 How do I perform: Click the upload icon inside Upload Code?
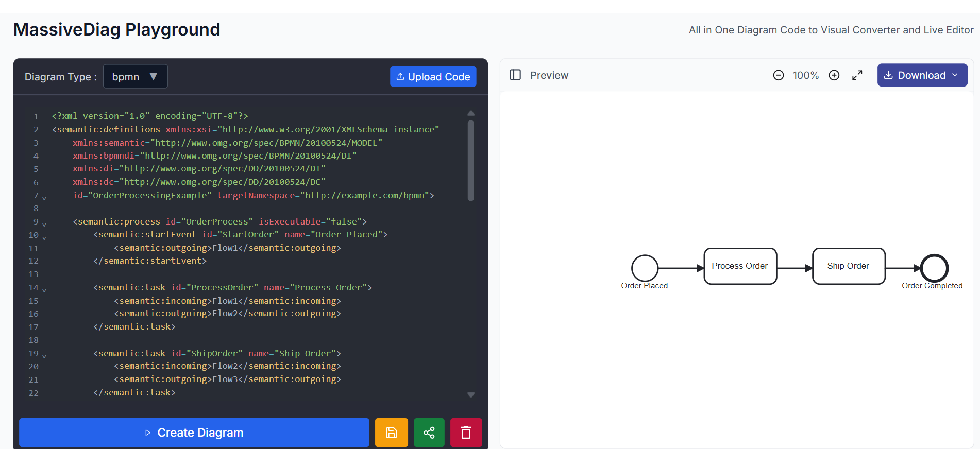point(400,77)
